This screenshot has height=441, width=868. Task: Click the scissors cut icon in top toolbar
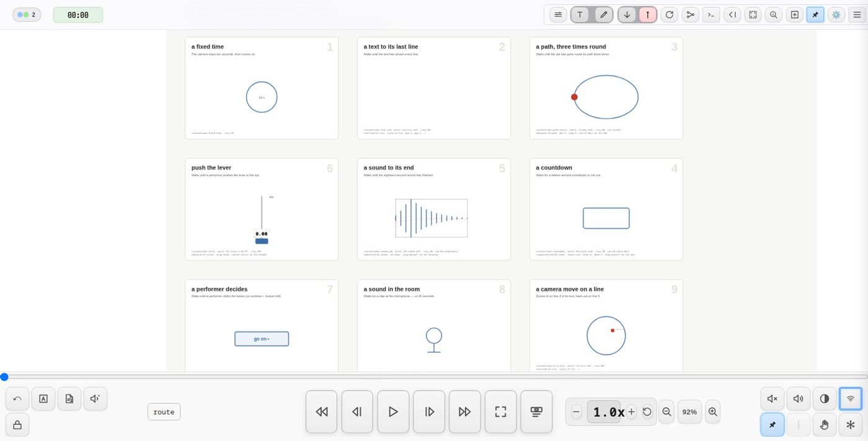point(690,15)
